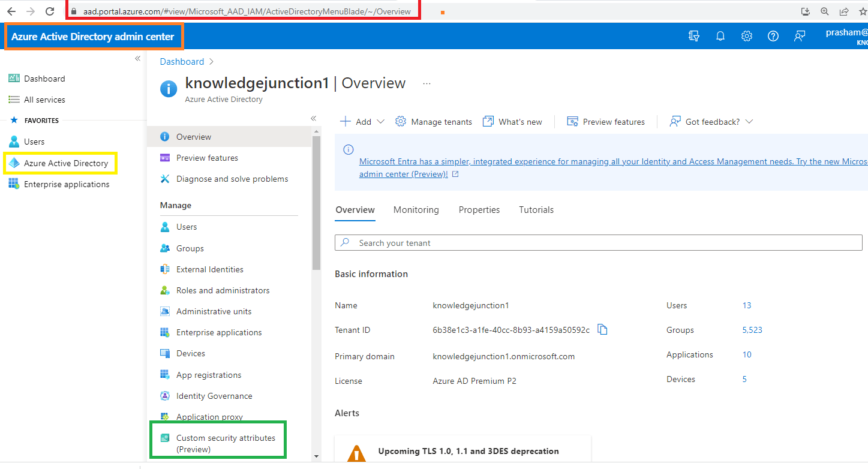Open portal settings gear

[747, 36]
